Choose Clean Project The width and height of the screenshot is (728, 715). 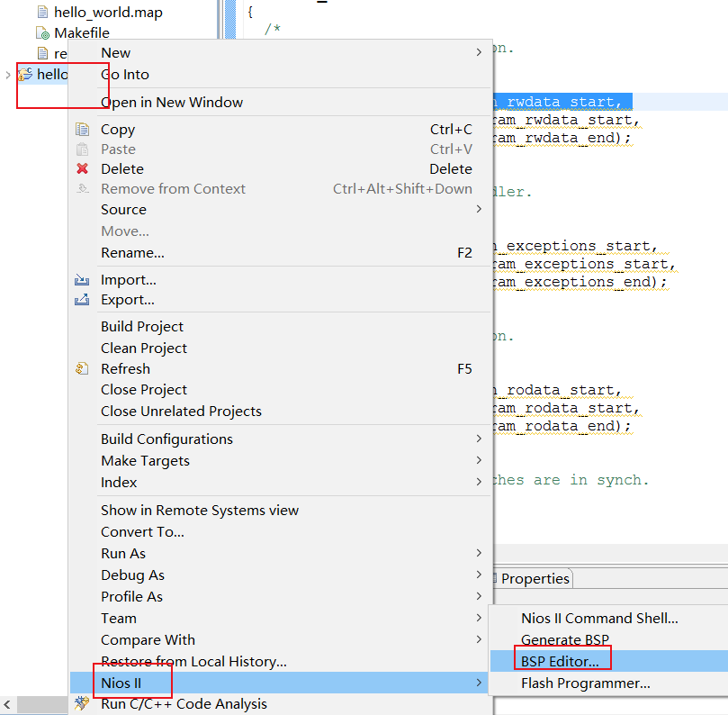pyautogui.click(x=281, y=348)
